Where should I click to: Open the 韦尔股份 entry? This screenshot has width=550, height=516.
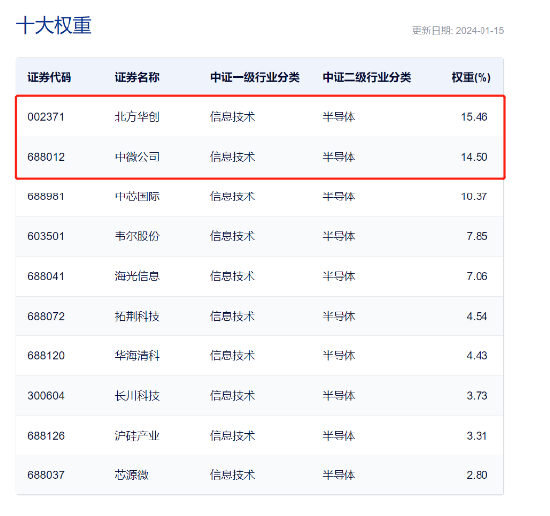pos(137,236)
